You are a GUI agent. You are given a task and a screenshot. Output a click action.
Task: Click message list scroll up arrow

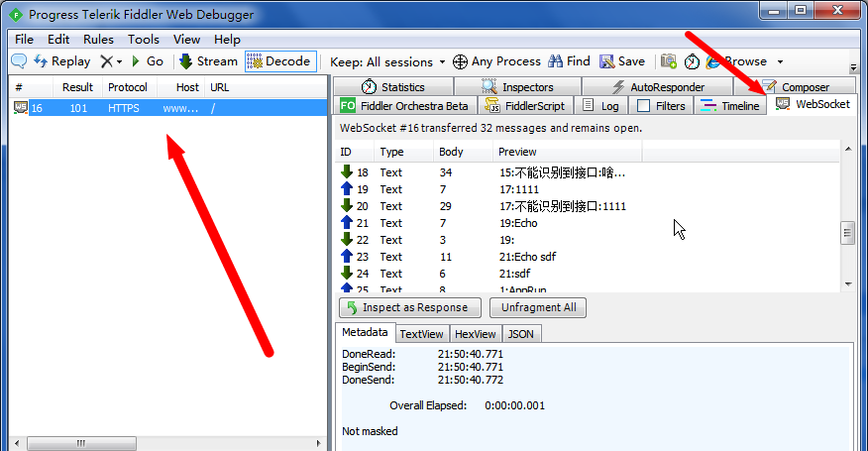pos(848,149)
